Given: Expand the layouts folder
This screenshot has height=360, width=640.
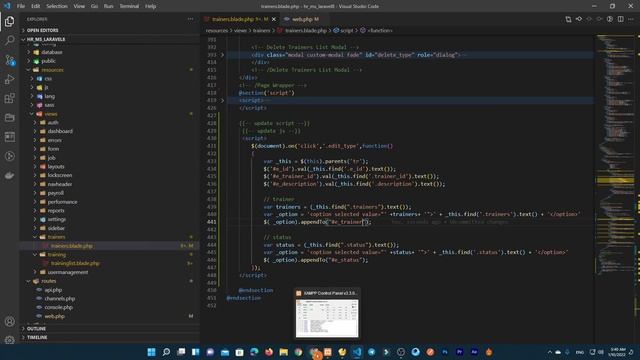Looking at the screenshot, I should click(x=56, y=167).
